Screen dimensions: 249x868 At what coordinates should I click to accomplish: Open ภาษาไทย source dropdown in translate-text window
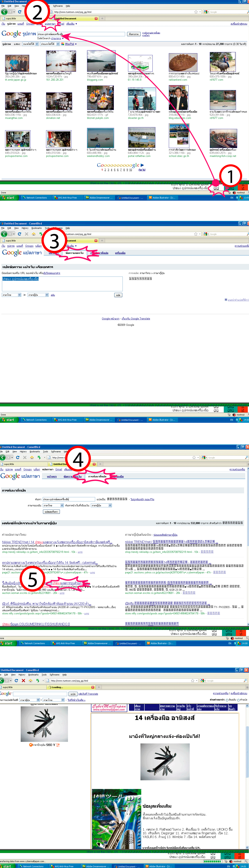click(x=11, y=295)
